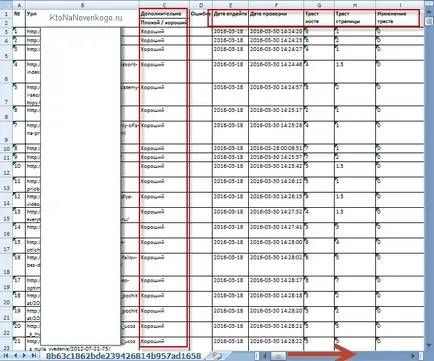Click the cell "2016-03-30 14:24:46"
This screenshot has width=434, height=361.
(276, 72)
